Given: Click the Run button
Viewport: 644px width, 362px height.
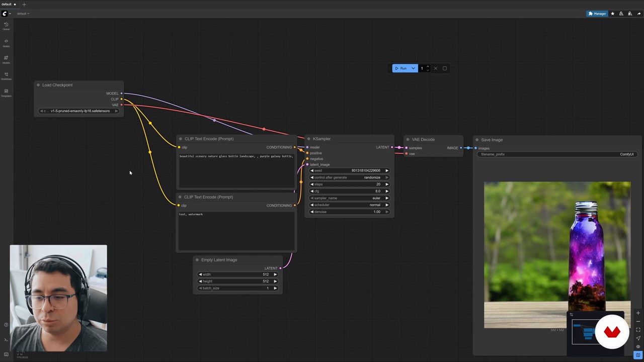Looking at the screenshot, I should coord(401,68).
